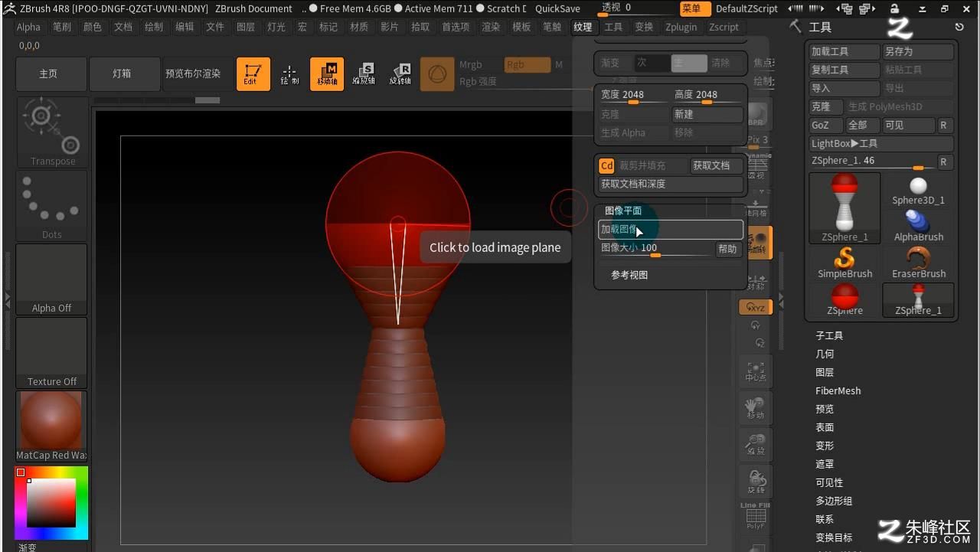This screenshot has height=552, width=980.
Task: Open the Alpha Off selector
Action: (x=52, y=279)
